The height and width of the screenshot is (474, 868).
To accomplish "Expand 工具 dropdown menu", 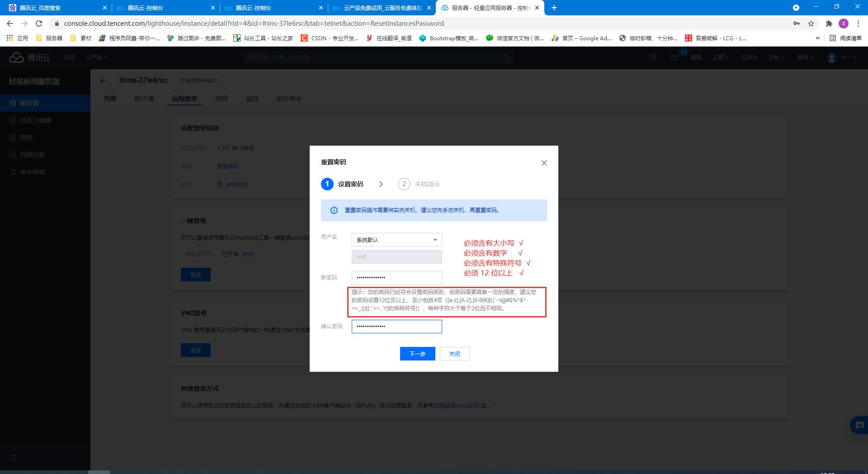I will 720,57.
